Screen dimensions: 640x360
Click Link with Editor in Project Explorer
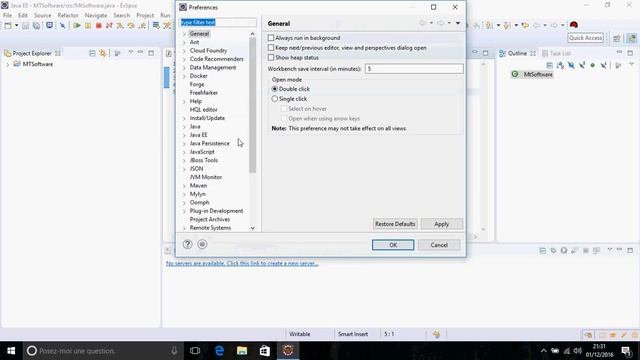[103, 53]
